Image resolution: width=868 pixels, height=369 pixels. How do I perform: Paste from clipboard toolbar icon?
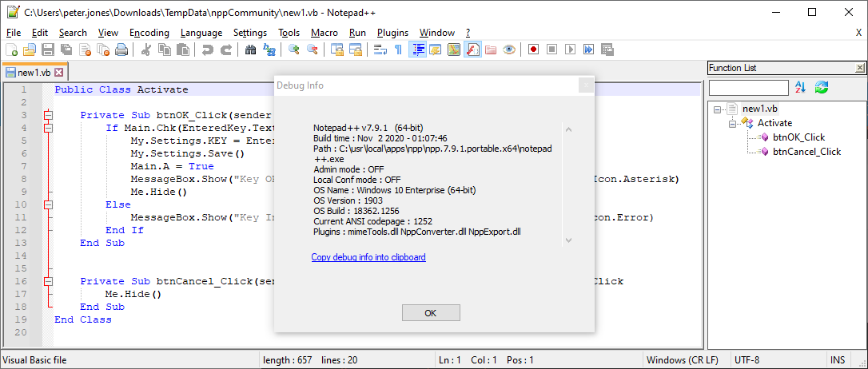pyautogui.click(x=183, y=50)
